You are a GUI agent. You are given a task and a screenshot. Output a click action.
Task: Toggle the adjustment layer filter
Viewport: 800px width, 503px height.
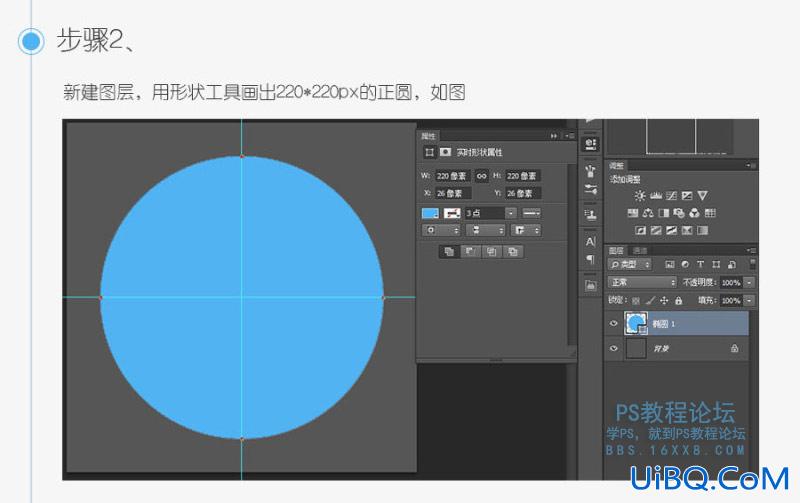click(685, 264)
